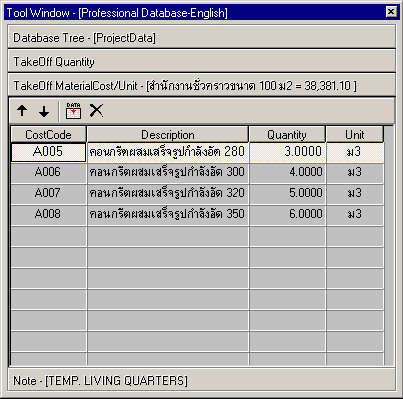Click the unit cell in the A005 row

[355, 152]
